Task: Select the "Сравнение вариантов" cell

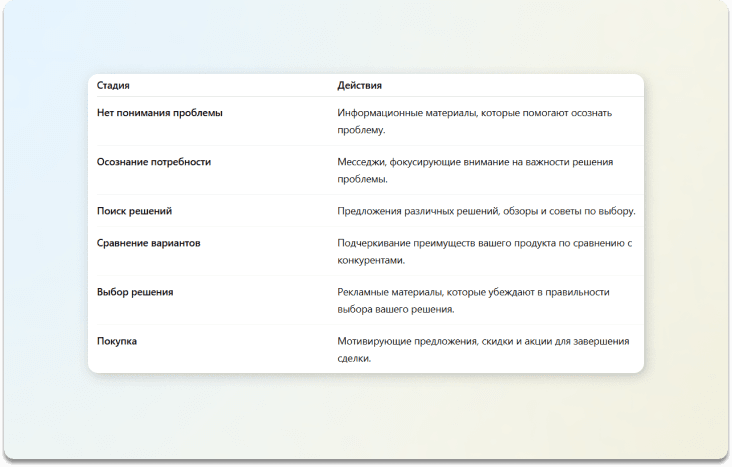Action: [148, 243]
